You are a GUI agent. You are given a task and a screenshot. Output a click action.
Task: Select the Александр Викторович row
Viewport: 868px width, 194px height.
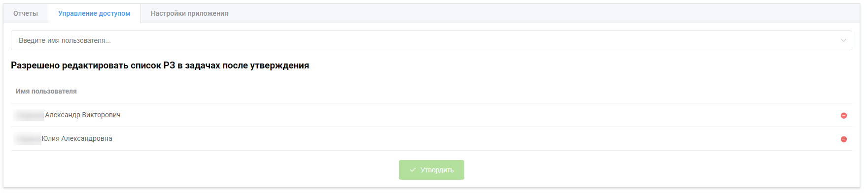(431, 115)
